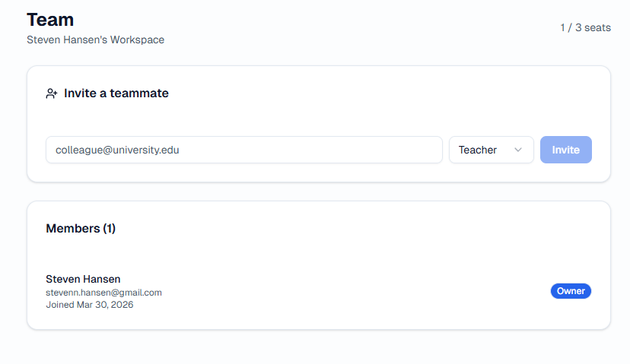Click the add-person icon beside Invite a teammate
The height and width of the screenshot is (364, 630).
coord(52,93)
